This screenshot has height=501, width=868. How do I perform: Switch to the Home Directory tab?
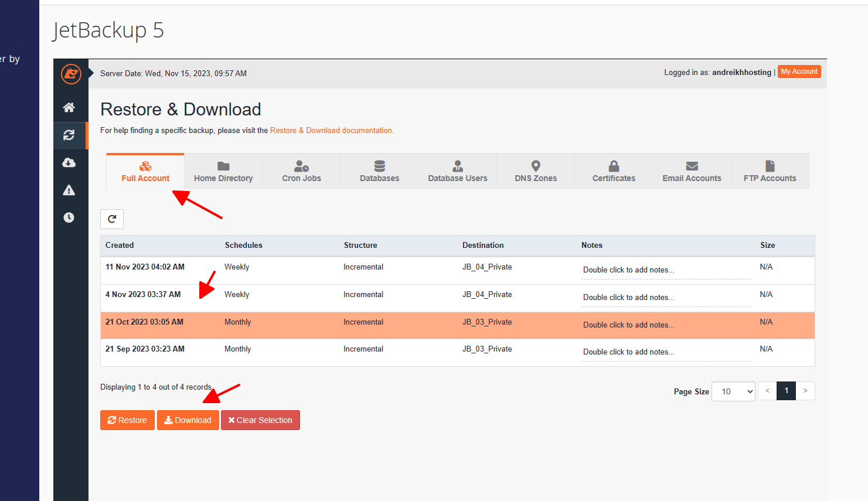[x=223, y=171]
